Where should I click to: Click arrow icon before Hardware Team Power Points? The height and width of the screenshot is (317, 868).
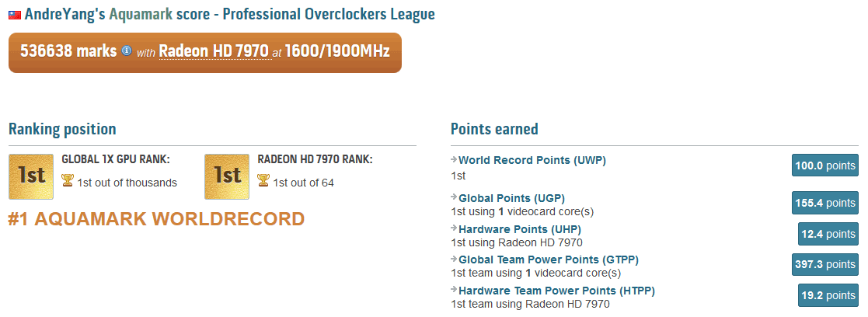[x=454, y=291]
